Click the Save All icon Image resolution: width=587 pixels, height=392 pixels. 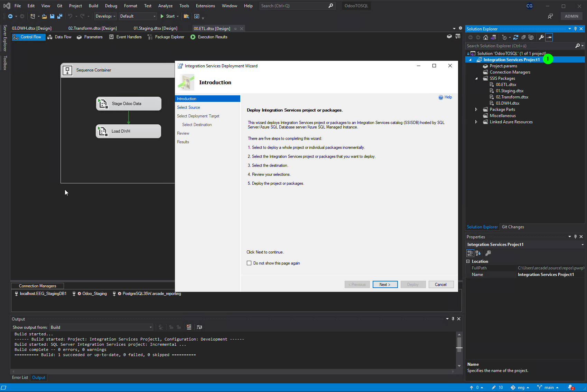point(59,16)
